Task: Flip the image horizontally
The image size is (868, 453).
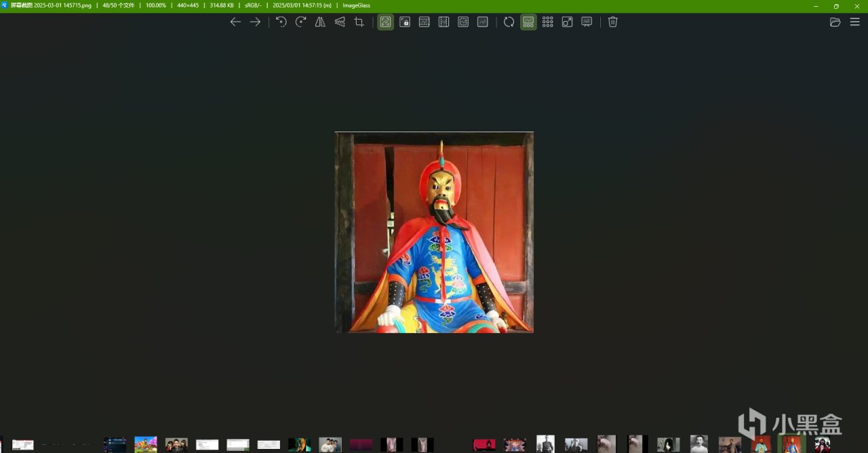Action: (x=320, y=22)
